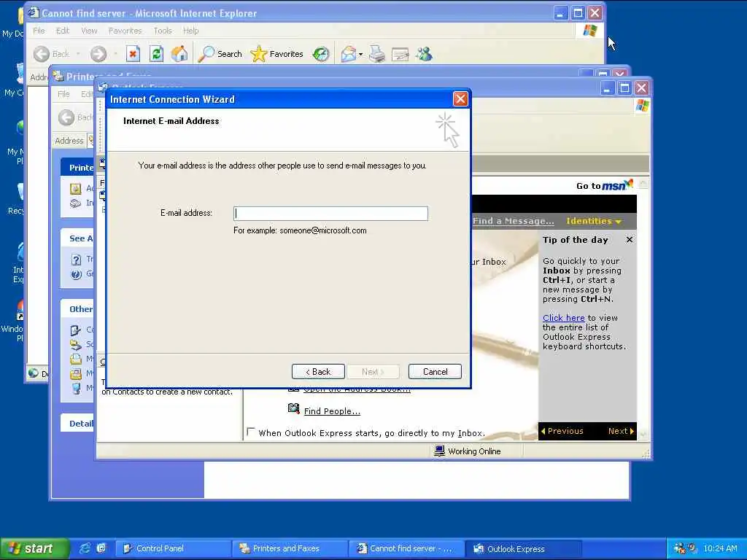The height and width of the screenshot is (560, 747).
Task: Click the Start button
Action: click(35, 548)
